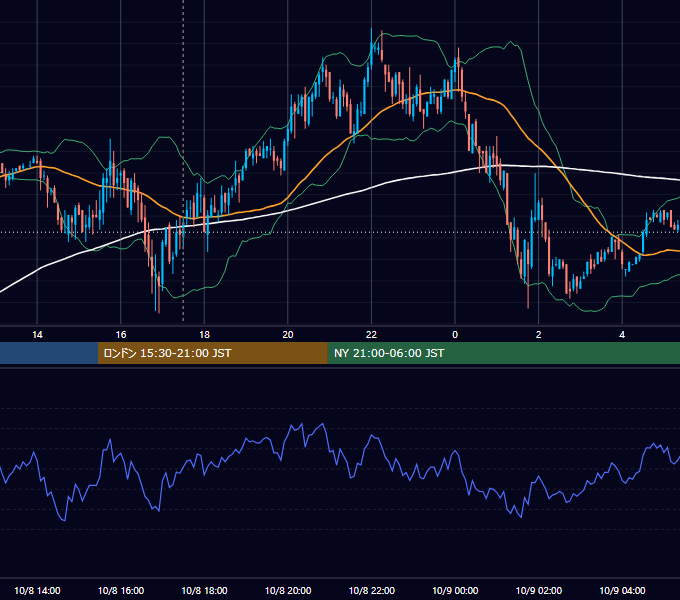Click the 10/9 00:00 time label

point(455,590)
